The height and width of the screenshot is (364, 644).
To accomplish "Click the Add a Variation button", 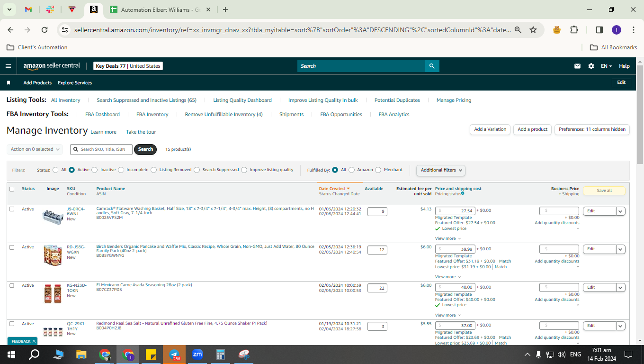I will 490,129.
